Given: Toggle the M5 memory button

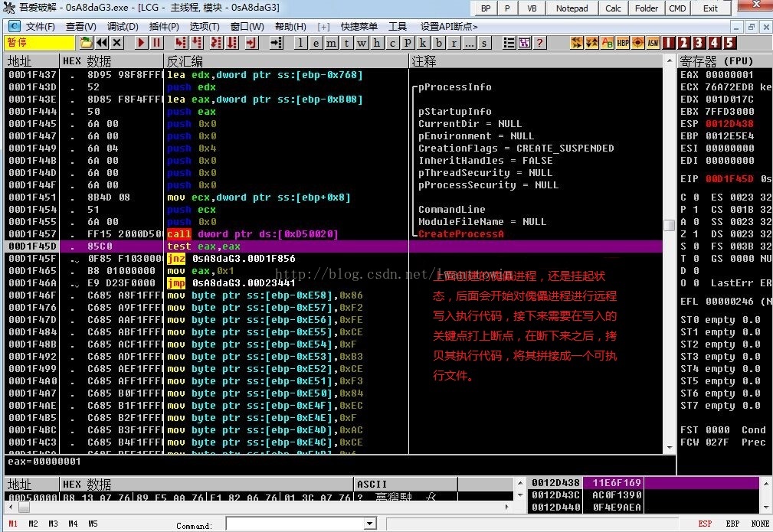Looking at the screenshot, I should [93, 524].
